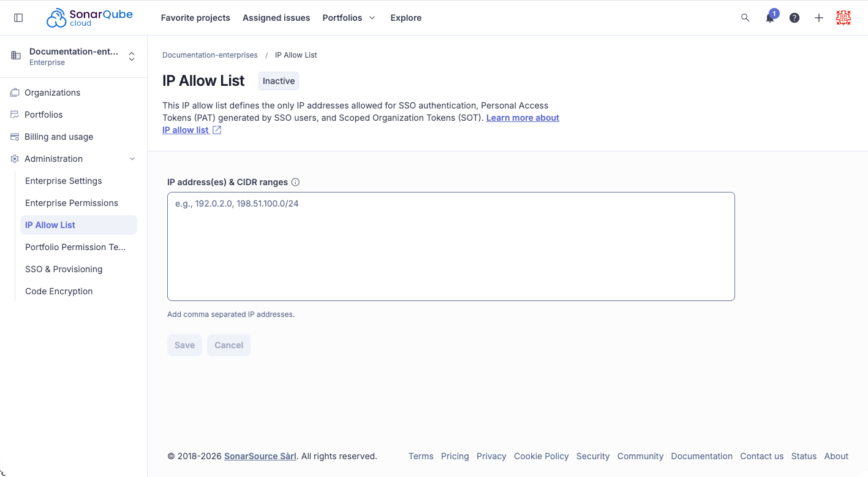Go to Favorite projects
This screenshot has height=477, width=868.
pyautogui.click(x=195, y=18)
